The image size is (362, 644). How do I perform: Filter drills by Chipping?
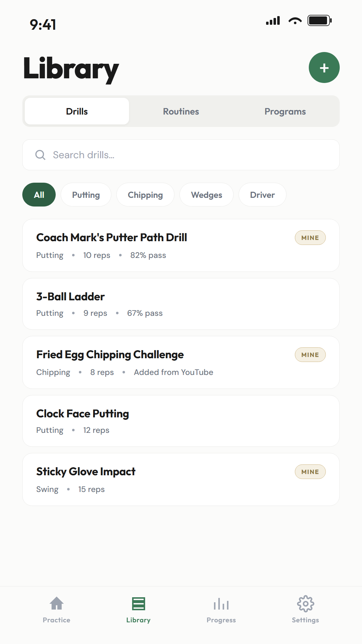point(145,195)
